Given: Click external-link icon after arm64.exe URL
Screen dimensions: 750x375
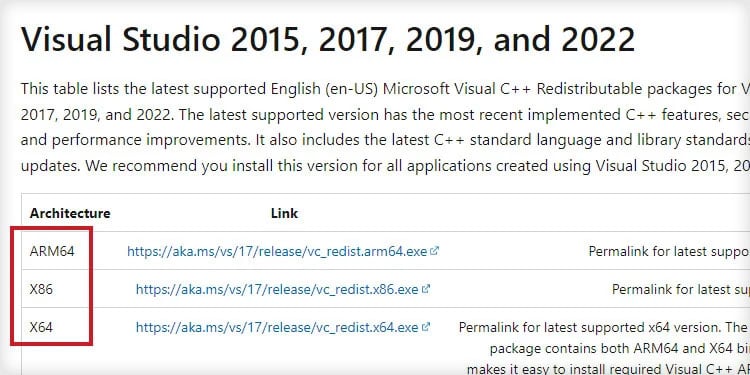Looking at the screenshot, I should pos(434,251).
